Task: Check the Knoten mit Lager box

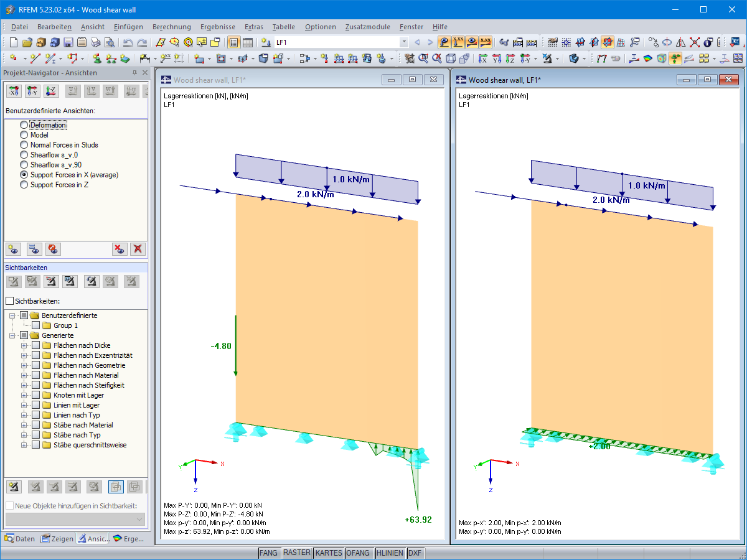Action: [35, 395]
